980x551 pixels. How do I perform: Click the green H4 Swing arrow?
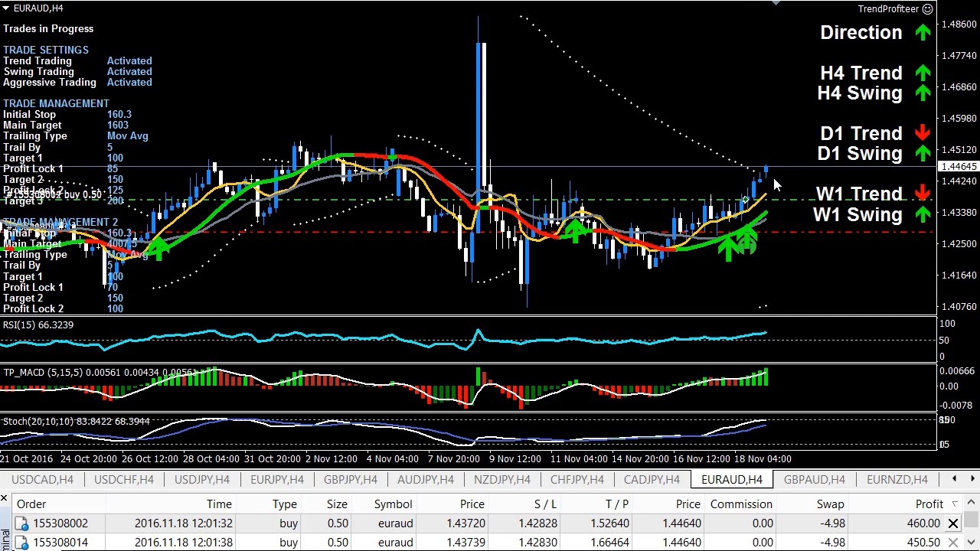923,93
